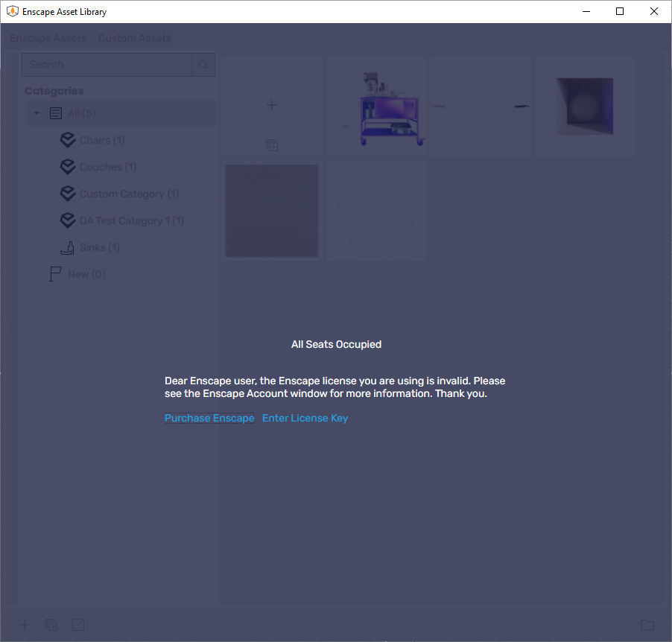Image resolution: width=672 pixels, height=642 pixels.
Task: Click the edit asset icon in bottom toolbar
Action: pos(78,625)
